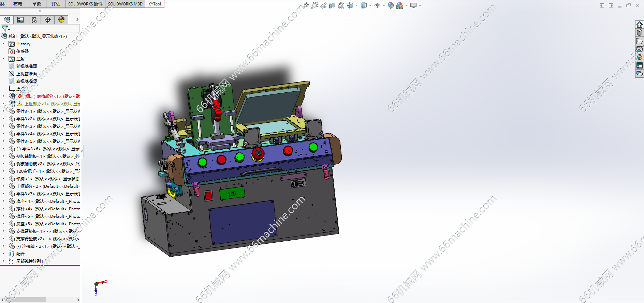Image resolution: width=644 pixels, height=303 pixels.
Task: Click the feature tree scroll-right arrow
Action: click(78, 300)
